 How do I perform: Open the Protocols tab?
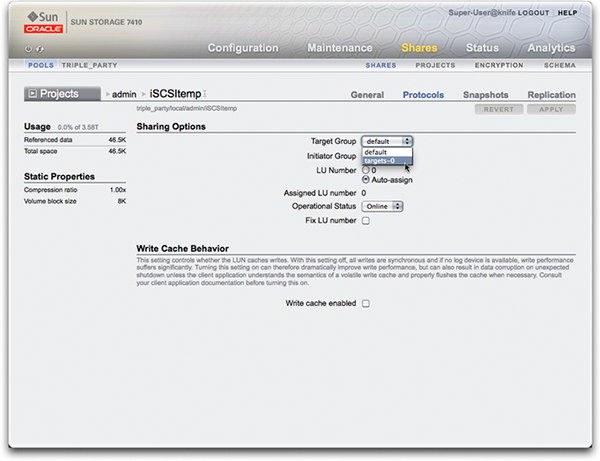(x=423, y=95)
